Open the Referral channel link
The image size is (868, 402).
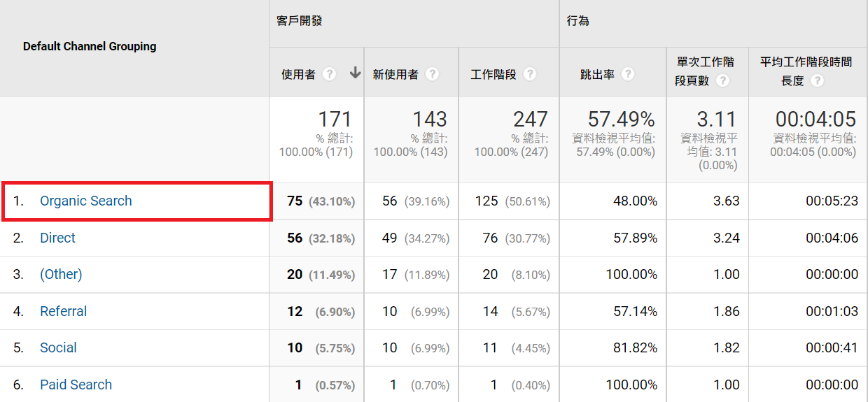pos(64,311)
